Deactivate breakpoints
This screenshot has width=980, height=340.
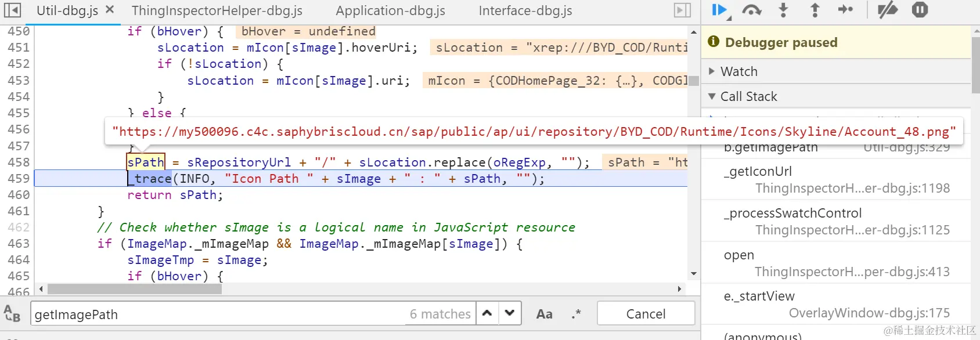[887, 10]
